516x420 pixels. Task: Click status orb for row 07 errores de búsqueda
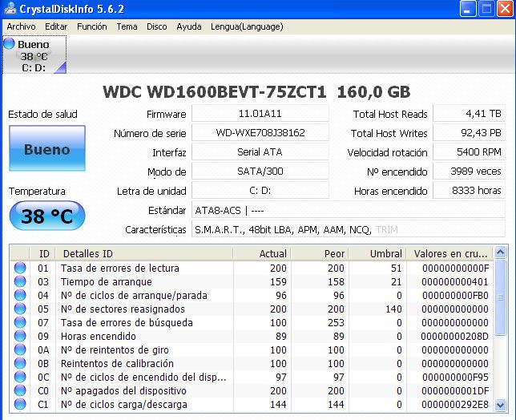click(x=20, y=322)
